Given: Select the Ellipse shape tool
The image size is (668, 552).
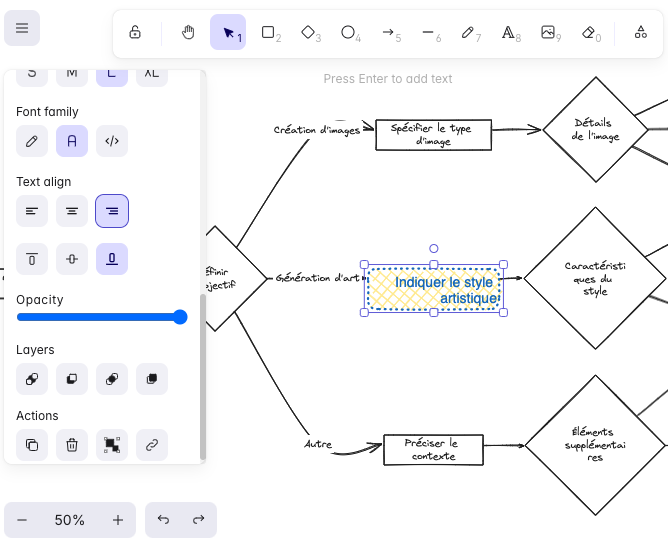Looking at the screenshot, I should point(349,33).
